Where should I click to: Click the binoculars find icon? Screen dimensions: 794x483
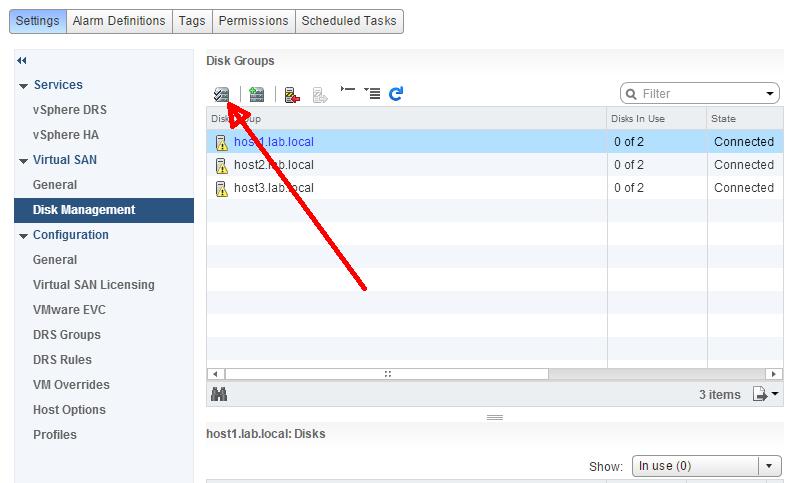tap(219, 394)
